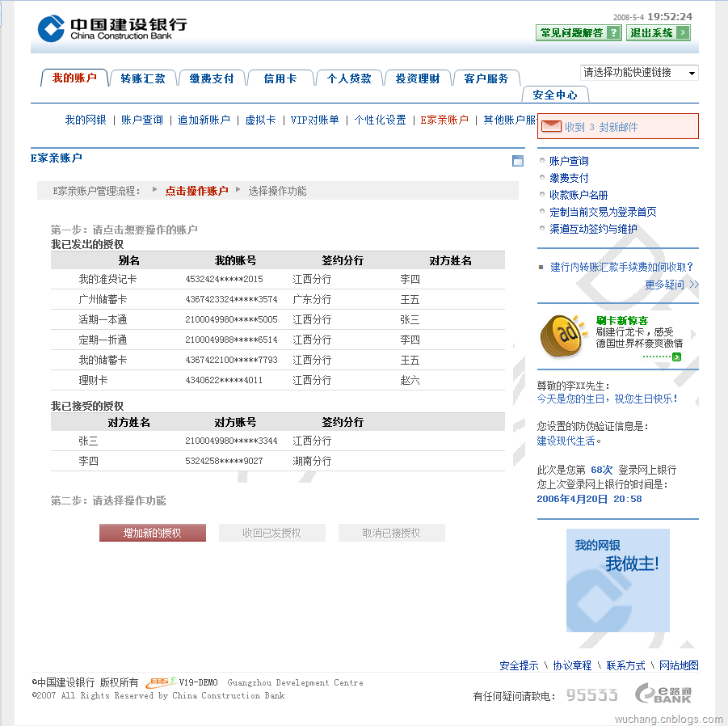Select the 投资理财 tab
Screen dimensions: 728x726
[418, 78]
